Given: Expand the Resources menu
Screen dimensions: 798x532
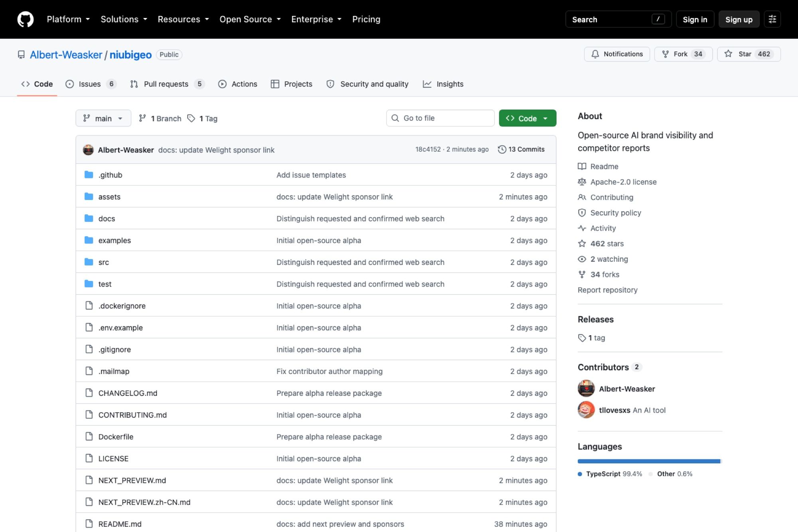Looking at the screenshot, I should (x=183, y=19).
